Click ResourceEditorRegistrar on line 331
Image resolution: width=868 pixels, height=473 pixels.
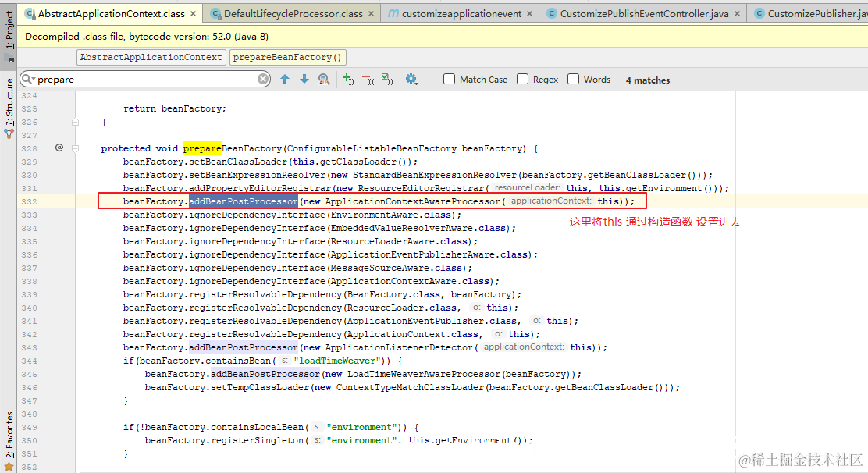(x=421, y=188)
